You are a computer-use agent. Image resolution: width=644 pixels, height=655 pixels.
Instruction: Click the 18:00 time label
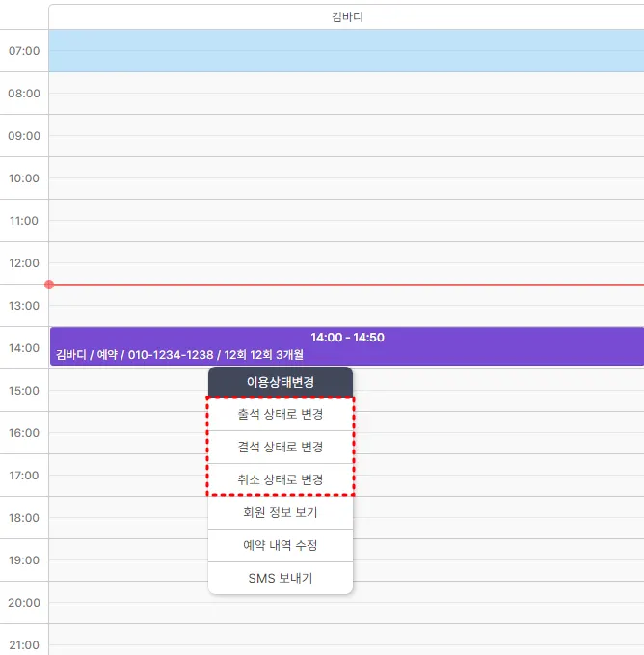[x=24, y=518]
